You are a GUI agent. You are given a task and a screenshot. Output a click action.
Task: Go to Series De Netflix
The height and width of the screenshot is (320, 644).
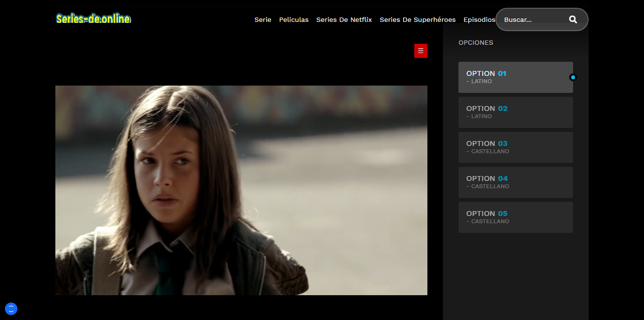coord(344,20)
